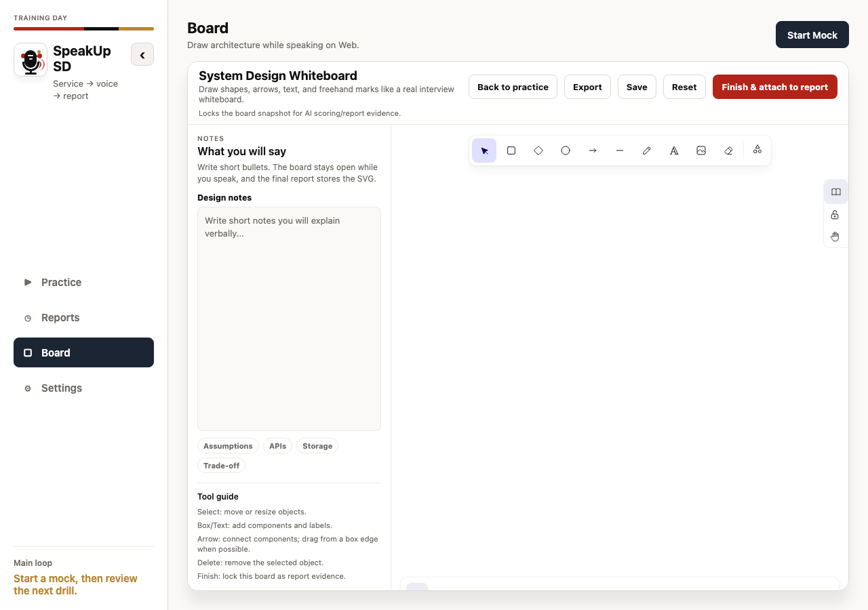868x610 pixels.
Task: Click the Practice play icon
Action: [x=28, y=282]
